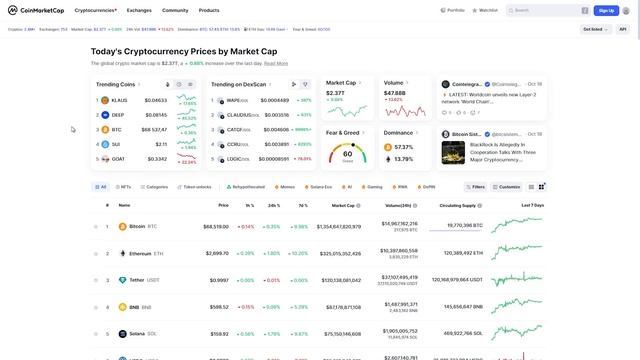Click the Sign Up button
Screen dimensions: 640x360
pyautogui.click(x=606, y=11)
